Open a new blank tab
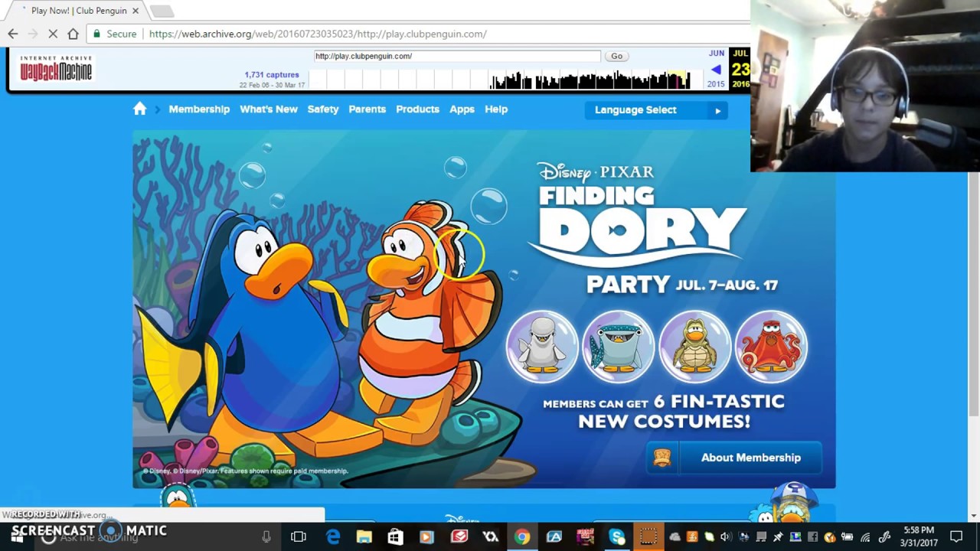This screenshot has width=980, height=551. tap(162, 11)
